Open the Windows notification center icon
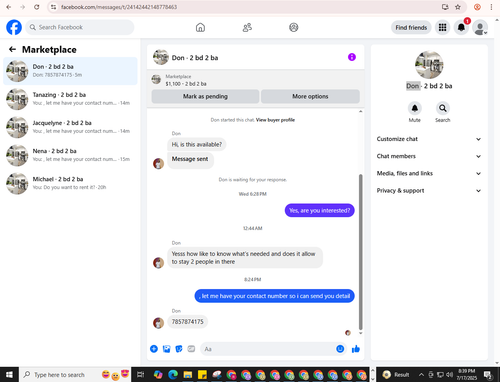The height and width of the screenshot is (382, 500). click(488, 375)
